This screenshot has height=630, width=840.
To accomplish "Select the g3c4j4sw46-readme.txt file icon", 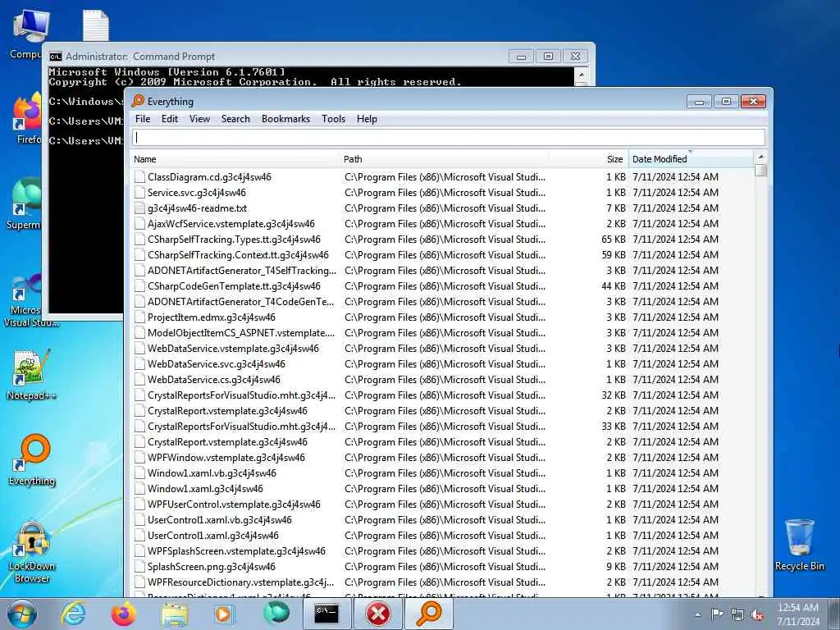I will tap(139, 208).
